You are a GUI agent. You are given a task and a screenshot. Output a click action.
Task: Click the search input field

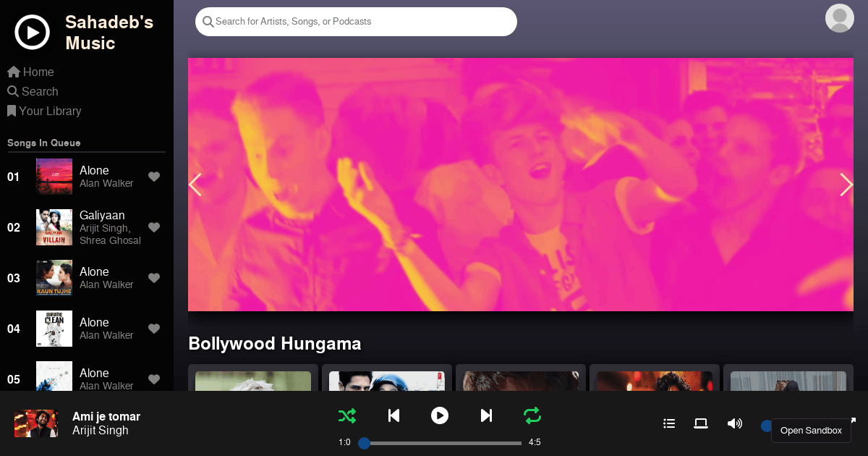tap(356, 22)
